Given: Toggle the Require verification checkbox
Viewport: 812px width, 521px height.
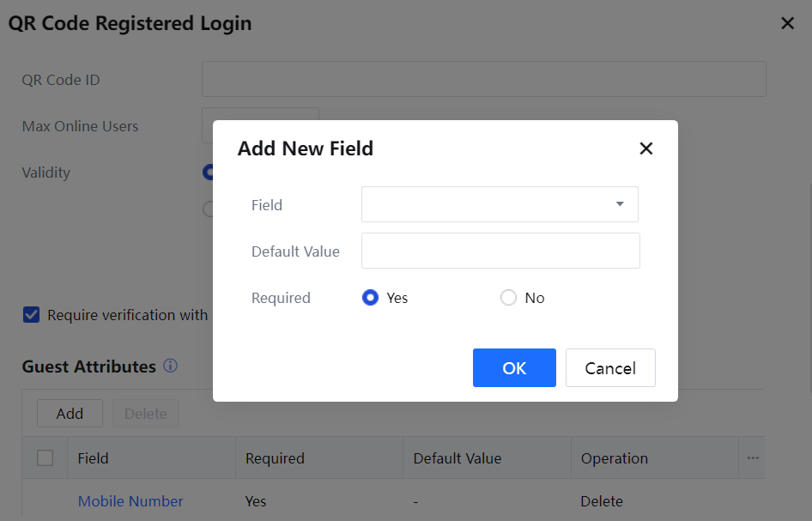Looking at the screenshot, I should [x=32, y=315].
